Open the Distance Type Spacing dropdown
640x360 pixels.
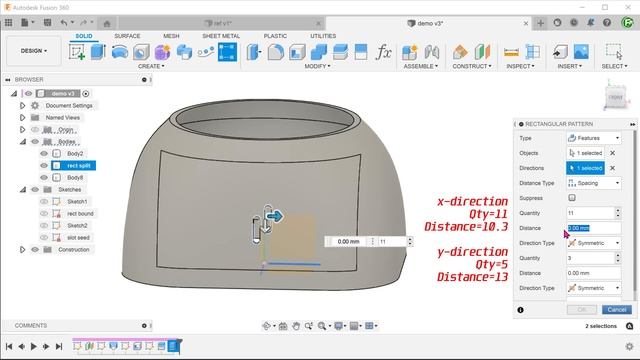tap(594, 183)
